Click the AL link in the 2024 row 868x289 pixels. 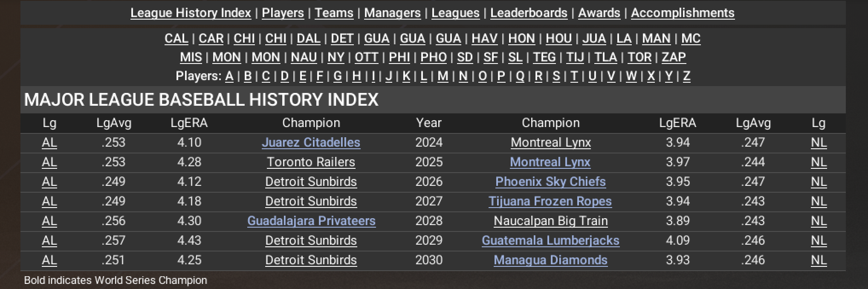coord(49,142)
